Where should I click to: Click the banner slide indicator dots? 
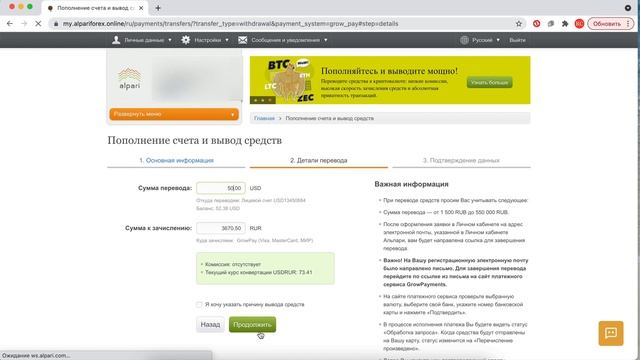tap(263, 100)
